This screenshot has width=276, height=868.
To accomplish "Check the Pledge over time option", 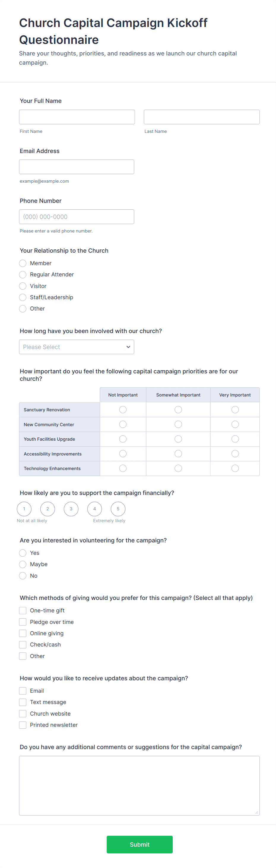I will (23, 622).
